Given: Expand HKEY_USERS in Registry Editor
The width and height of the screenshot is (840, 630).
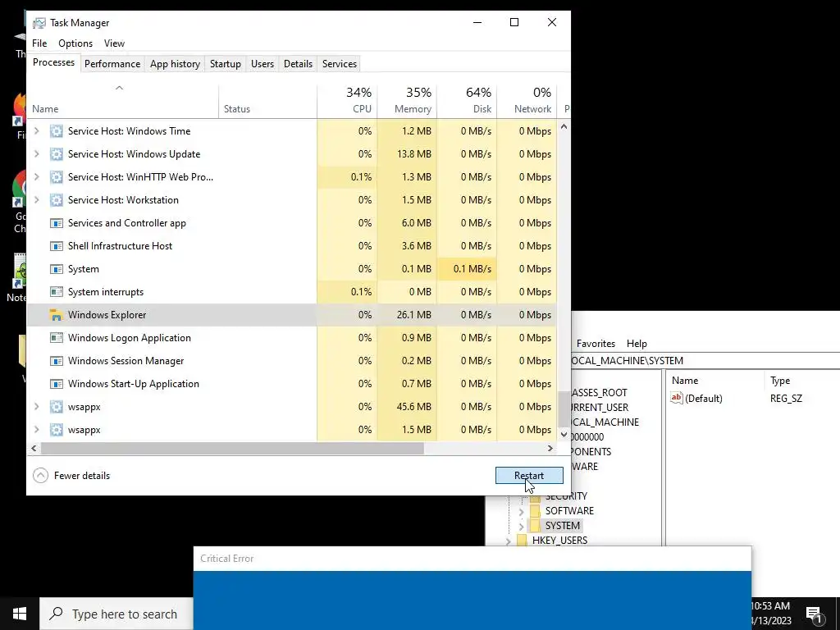Looking at the screenshot, I should point(509,541).
